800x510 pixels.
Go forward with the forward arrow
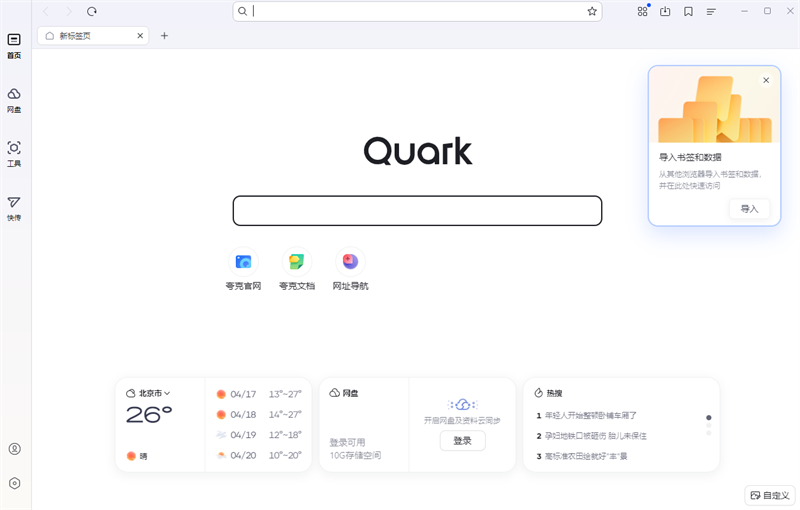click(69, 11)
